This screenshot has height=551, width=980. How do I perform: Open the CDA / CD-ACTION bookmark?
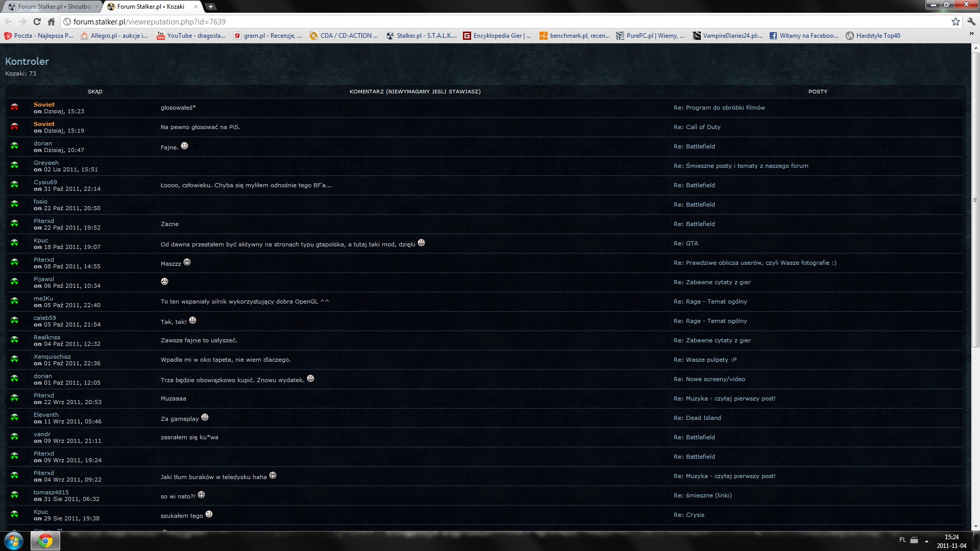344,36
